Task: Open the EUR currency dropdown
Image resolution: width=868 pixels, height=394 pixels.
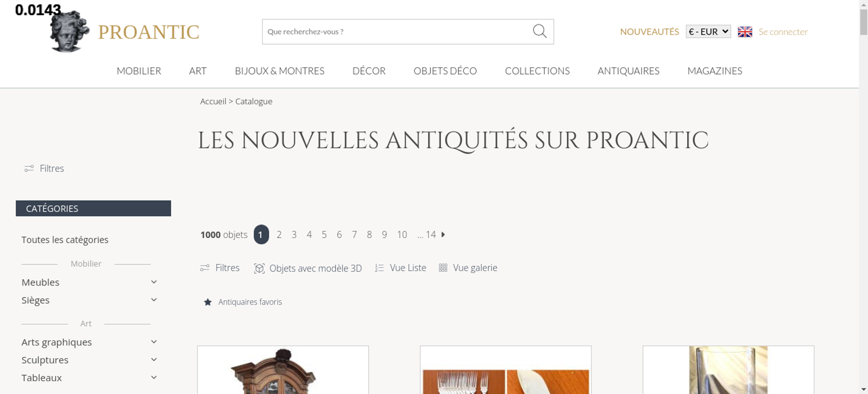Action: click(x=708, y=32)
